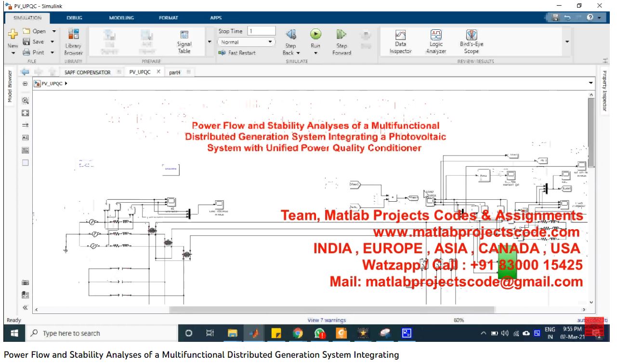Open the Signal Table
617x364 pixels.
tap(184, 42)
